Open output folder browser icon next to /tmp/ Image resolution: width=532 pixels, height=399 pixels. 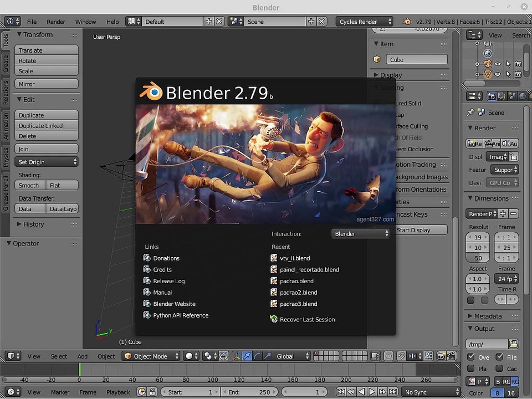513,344
